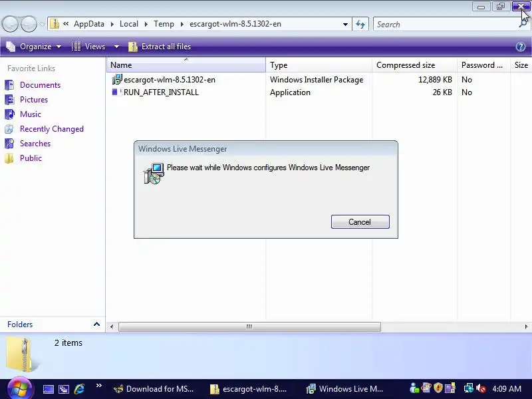Launch Internet Explorer from Quick Launch
The image size is (532, 399).
[x=79, y=388]
